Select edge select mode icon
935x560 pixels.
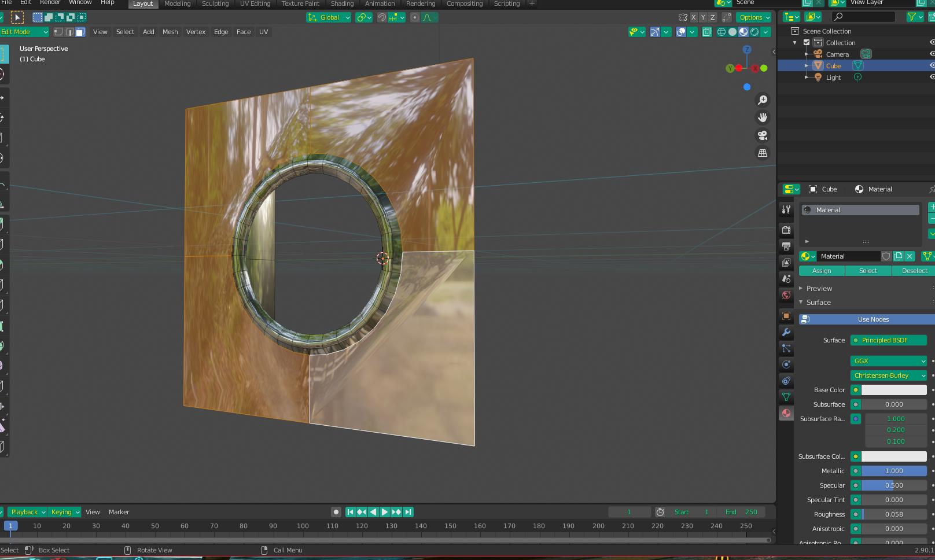pos(69,32)
